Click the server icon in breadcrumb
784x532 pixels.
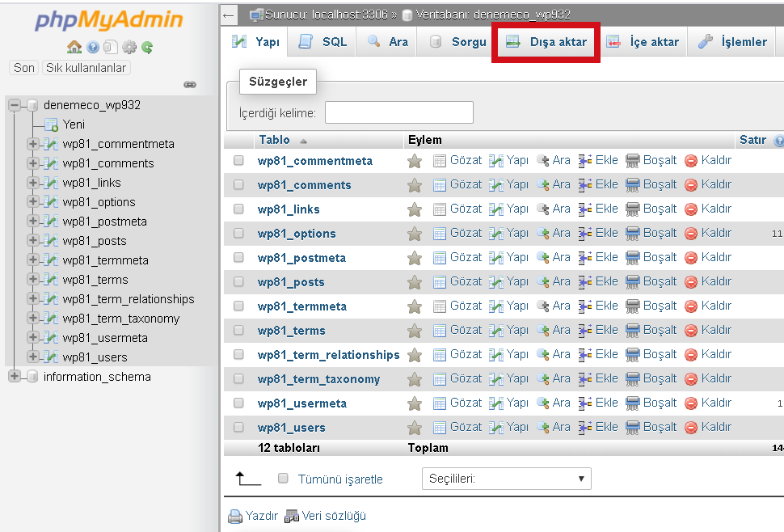[x=256, y=15]
